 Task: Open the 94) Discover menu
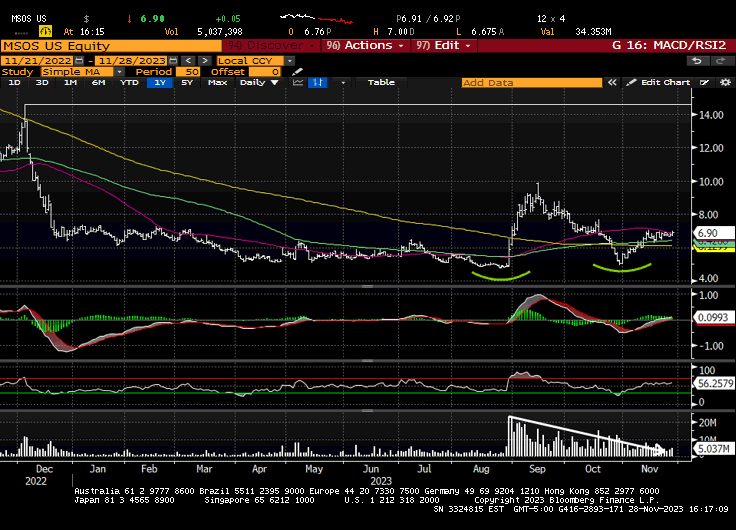point(271,46)
